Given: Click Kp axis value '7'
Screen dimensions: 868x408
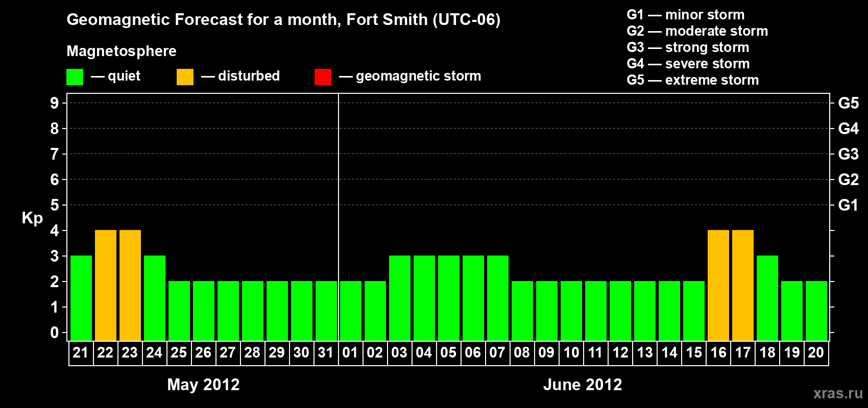Looking at the screenshot, I should 55,154.
